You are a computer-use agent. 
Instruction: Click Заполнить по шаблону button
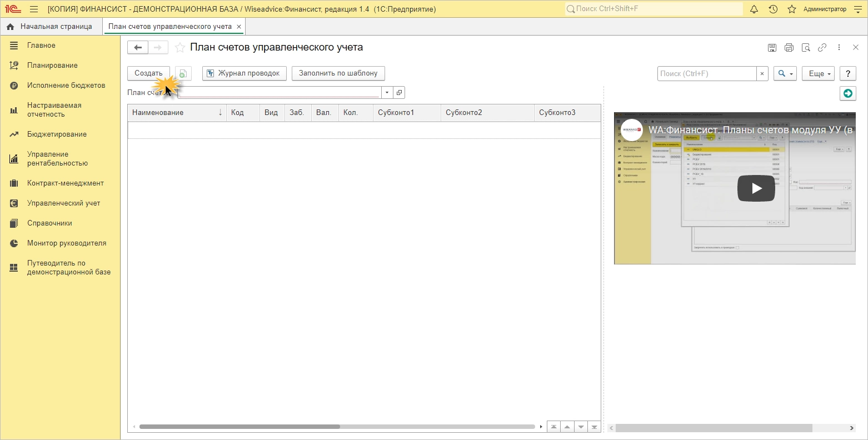[x=338, y=73]
